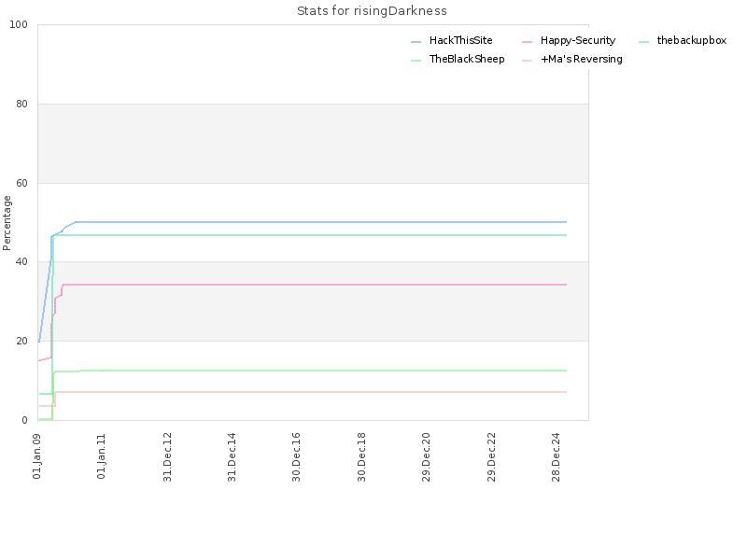This screenshot has height=560, width=747.
Task: Toggle the +Ma's Reversing legend entry
Action: (572, 59)
